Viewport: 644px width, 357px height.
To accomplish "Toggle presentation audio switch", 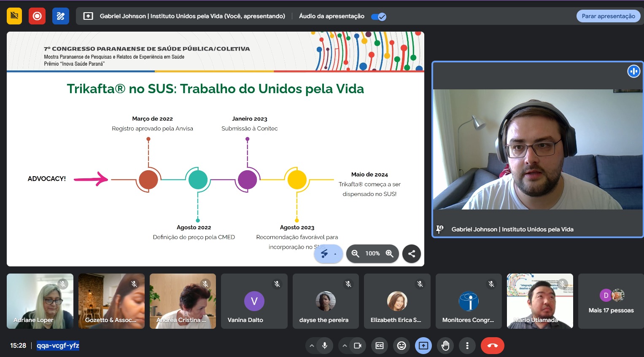I will (379, 16).
